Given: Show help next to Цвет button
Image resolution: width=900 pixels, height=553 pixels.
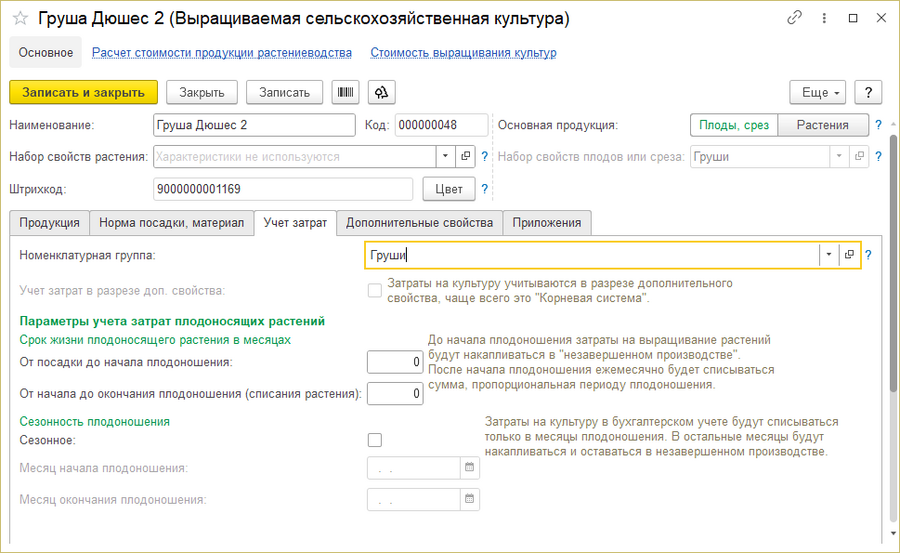Looking at the screenshot, I should click(484, 189).
